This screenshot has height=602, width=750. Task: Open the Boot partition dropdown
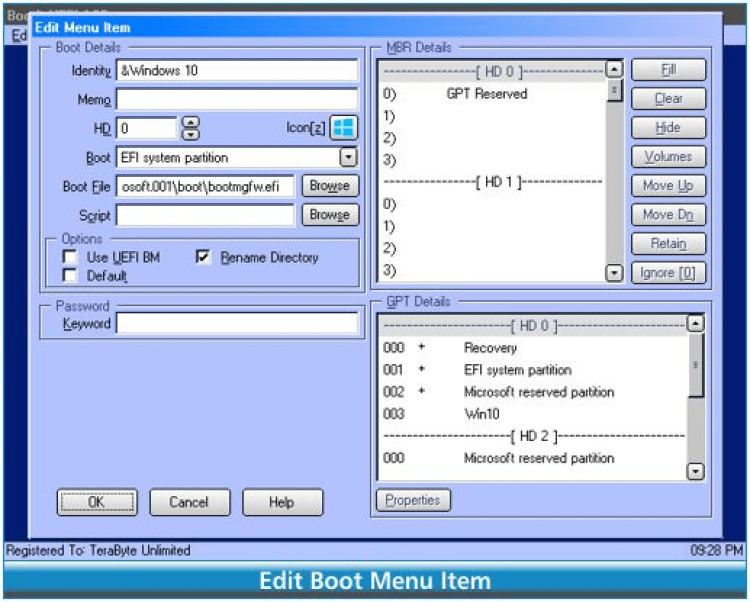(x=347, y=158)
